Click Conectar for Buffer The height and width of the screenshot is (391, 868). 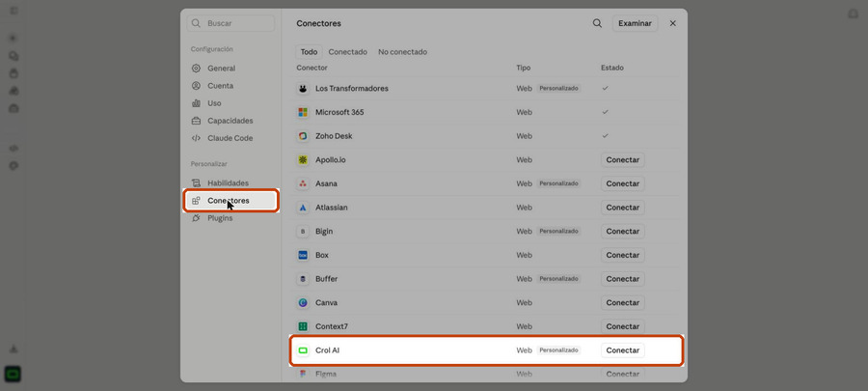(623, 279)
